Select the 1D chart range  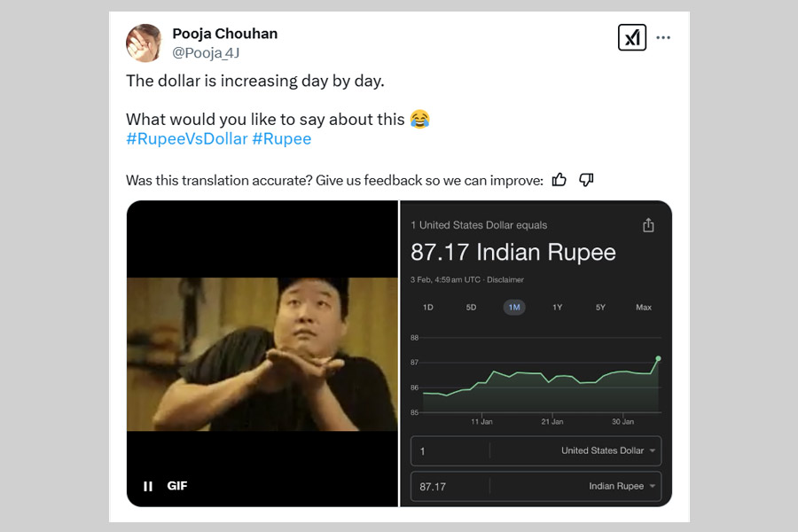[428, 307]
